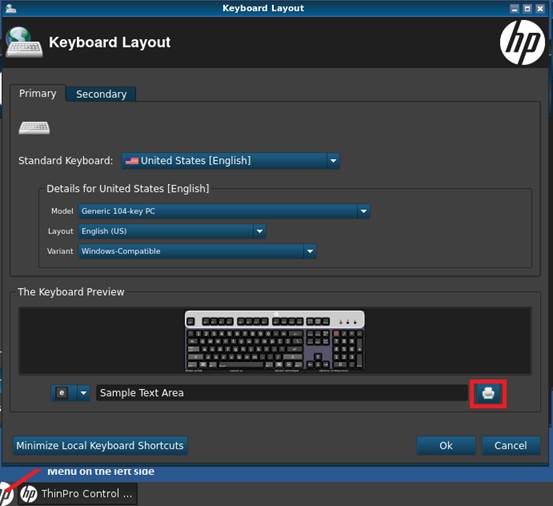553x506 pixels.
Task: Click Minimize Local Keyboard Shortcuts button
Action: pos(100,445)
